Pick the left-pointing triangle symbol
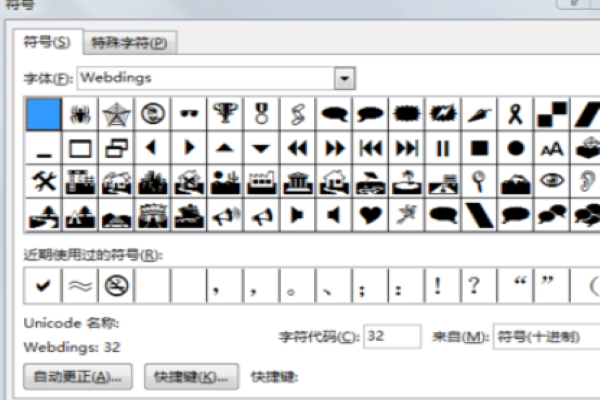This screenshot has width=600, height=400. (x=152, y=149)
